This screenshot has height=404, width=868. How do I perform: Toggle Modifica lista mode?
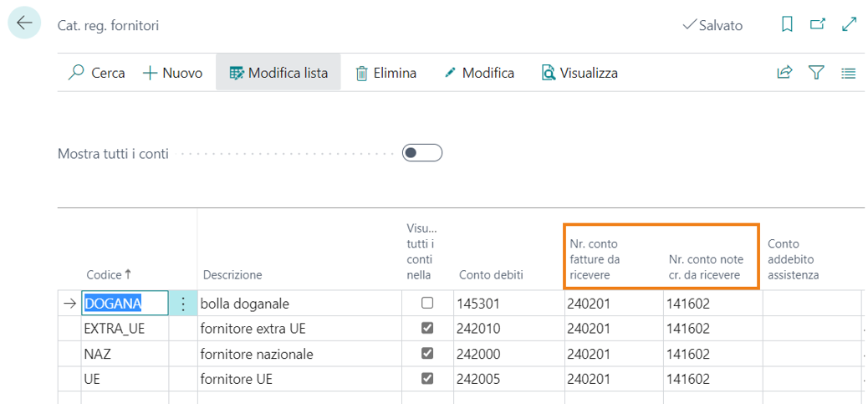(x=278, y=73)
